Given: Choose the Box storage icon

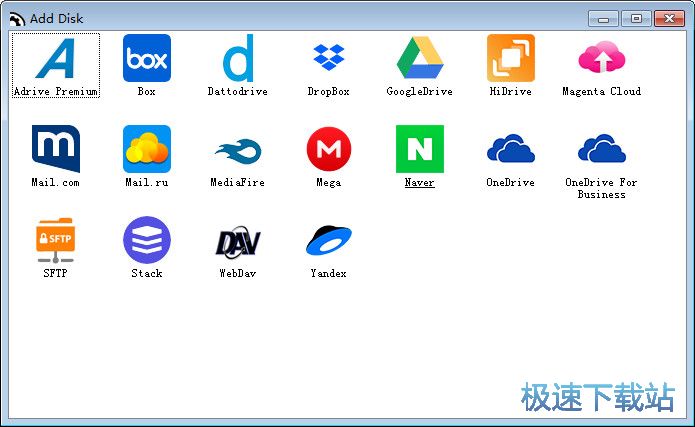Looking at the screenshot, I should [147, 59].
